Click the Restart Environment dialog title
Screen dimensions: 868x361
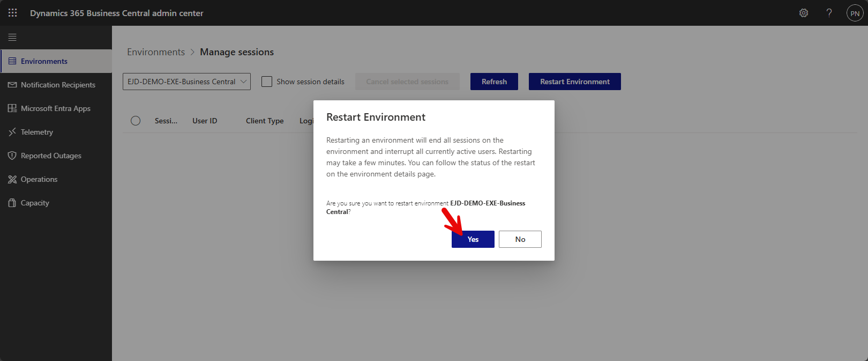[x=376, y=117]
